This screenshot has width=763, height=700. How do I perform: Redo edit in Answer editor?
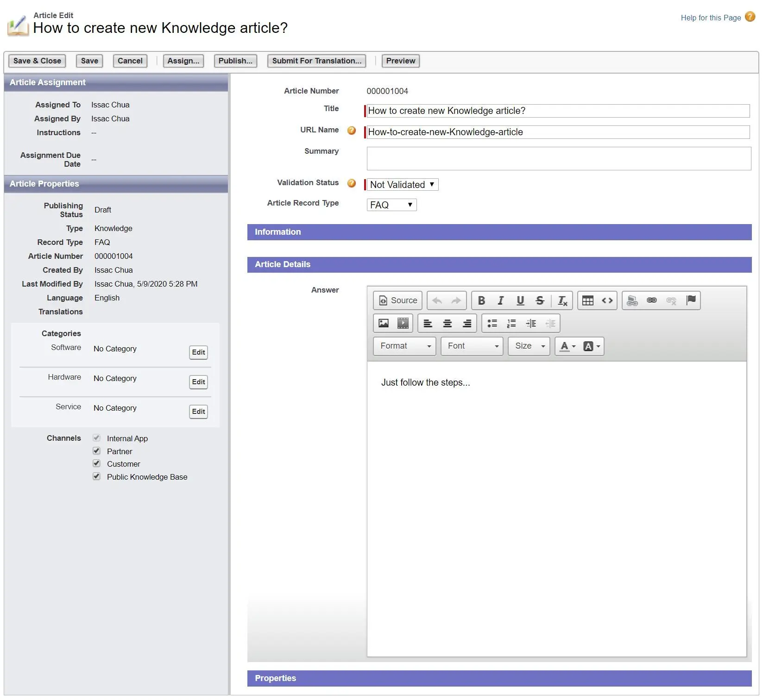456,300
